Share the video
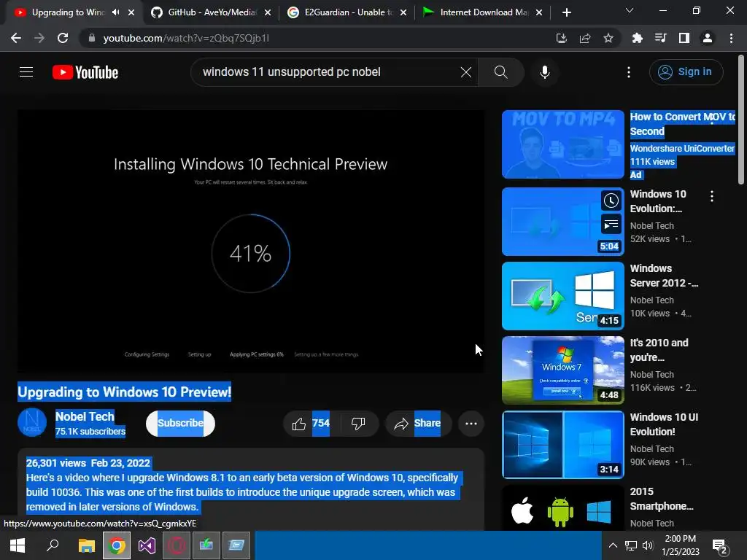The width and height of the screenshot is (747, 560). pyautogui.click(x=418, y=424)
